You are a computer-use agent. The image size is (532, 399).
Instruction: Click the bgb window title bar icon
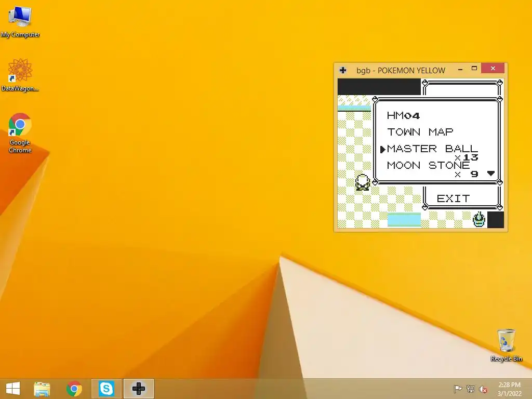(x=343, y=70)
